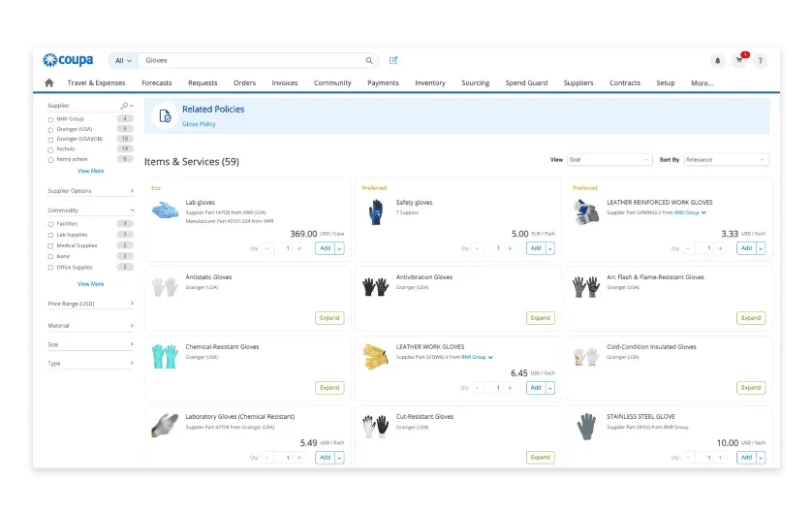Click View More under Commodity list
The height and width of the screenshot is (515, 812).
pos(91,284)
